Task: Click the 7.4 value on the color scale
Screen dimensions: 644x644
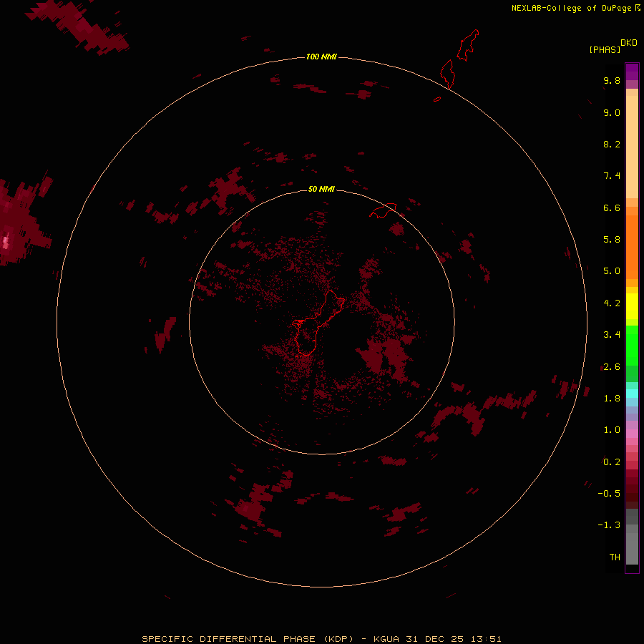Action: point(612,176)
